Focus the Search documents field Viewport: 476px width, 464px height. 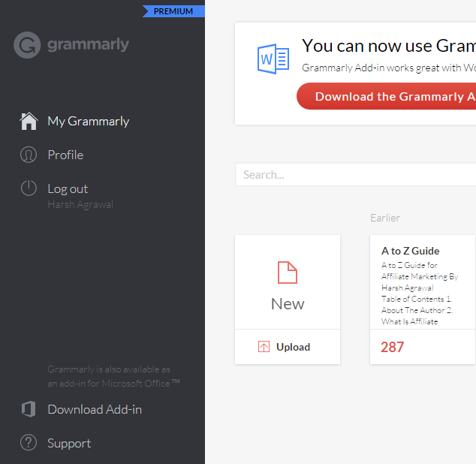355,175
